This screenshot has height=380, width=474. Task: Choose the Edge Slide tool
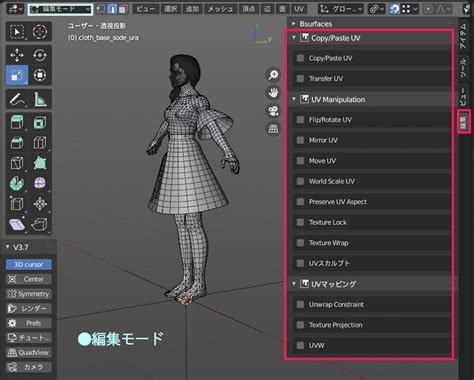[17, 204]
